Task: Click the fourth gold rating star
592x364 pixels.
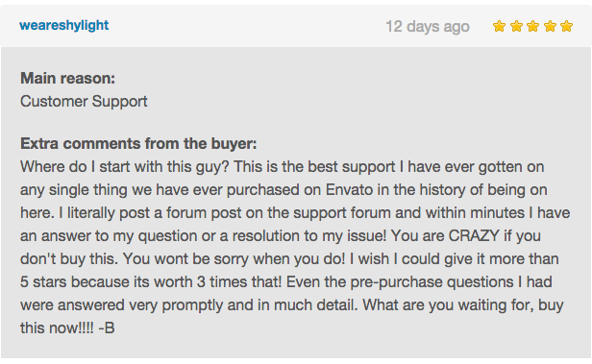Action: click(x=550, y=26)
